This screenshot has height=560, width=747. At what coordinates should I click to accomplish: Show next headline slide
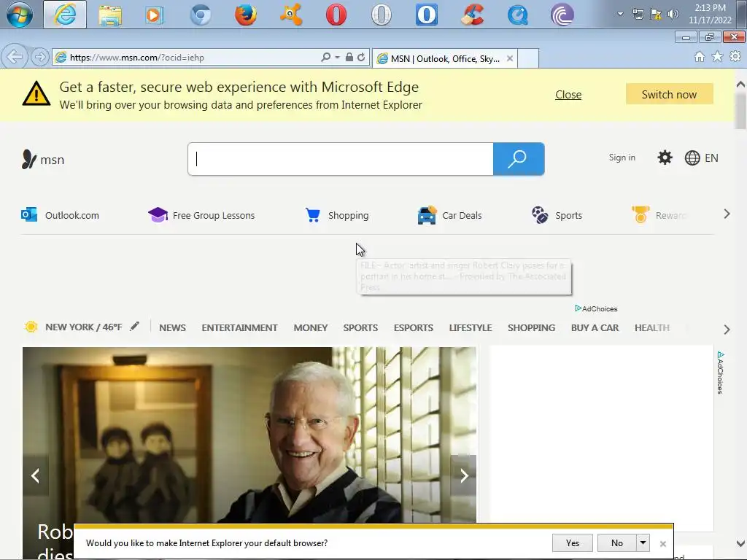click(463, 475)
